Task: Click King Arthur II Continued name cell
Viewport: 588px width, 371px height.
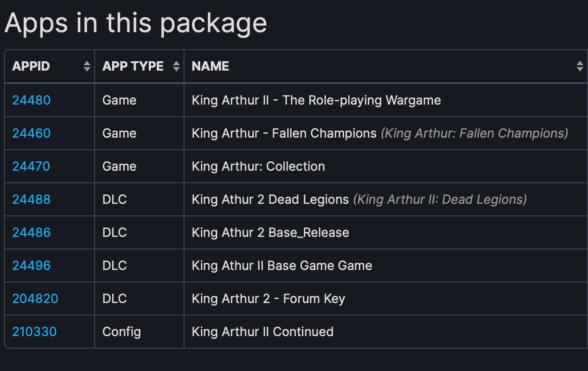Action: [x=262, y=332]
